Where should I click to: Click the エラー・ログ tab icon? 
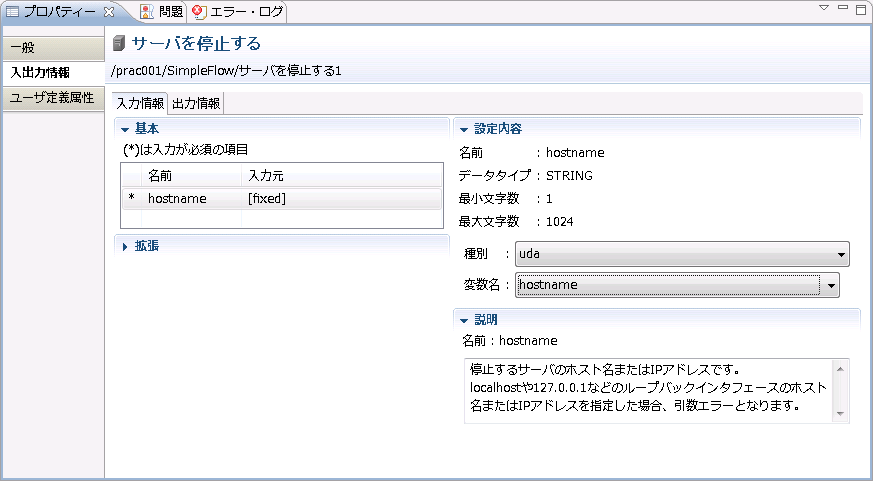(198, 12)
